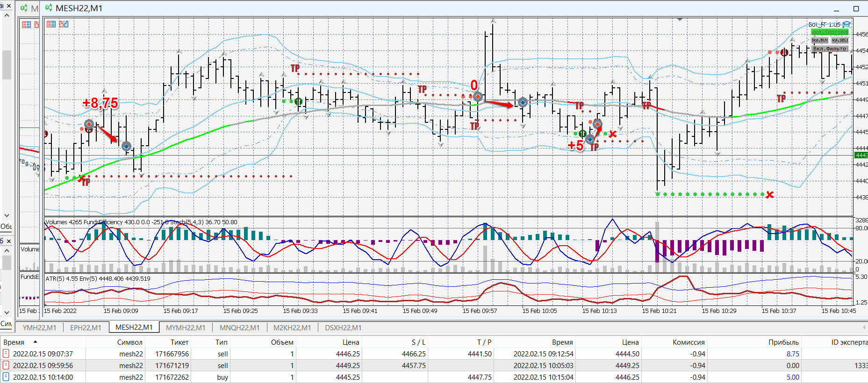Select ticket 171667956 in the table

[172, 354]
